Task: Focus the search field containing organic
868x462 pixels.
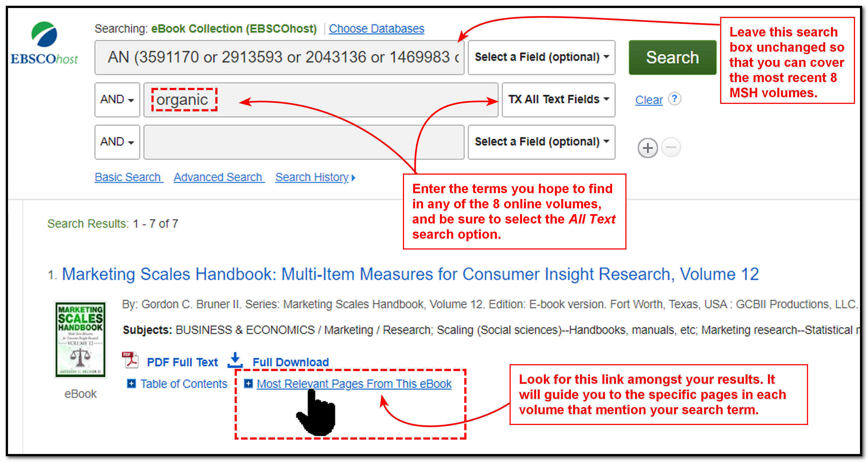Action: [x=321, y=100]
